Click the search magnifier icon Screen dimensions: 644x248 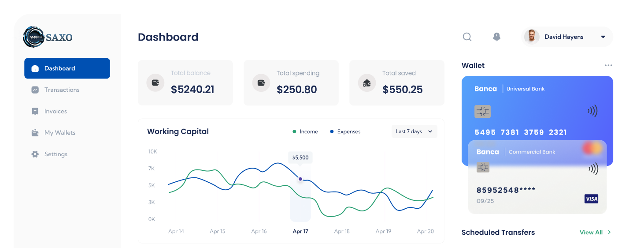click(467, 37)
